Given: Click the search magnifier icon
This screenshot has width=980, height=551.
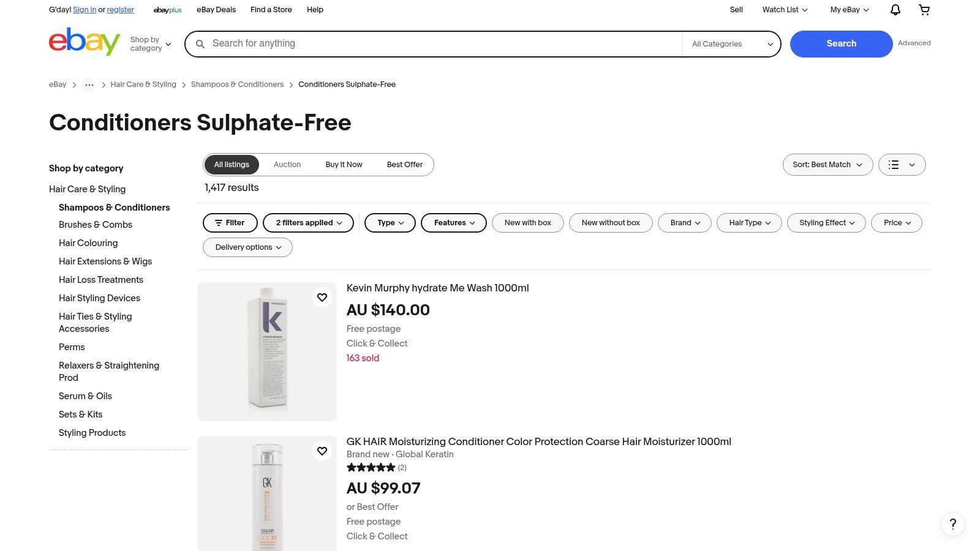Looking at the screenshot, I should (200, 43).
